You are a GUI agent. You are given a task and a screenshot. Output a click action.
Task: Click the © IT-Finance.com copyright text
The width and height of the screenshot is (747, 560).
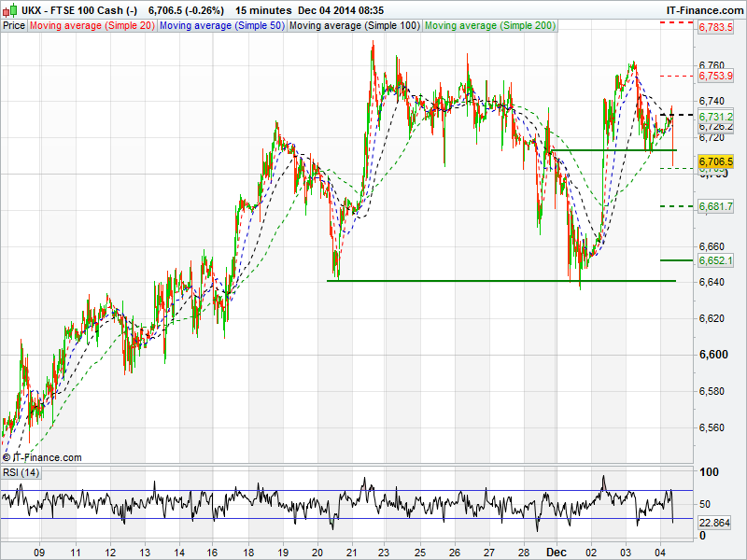(42, 457)
